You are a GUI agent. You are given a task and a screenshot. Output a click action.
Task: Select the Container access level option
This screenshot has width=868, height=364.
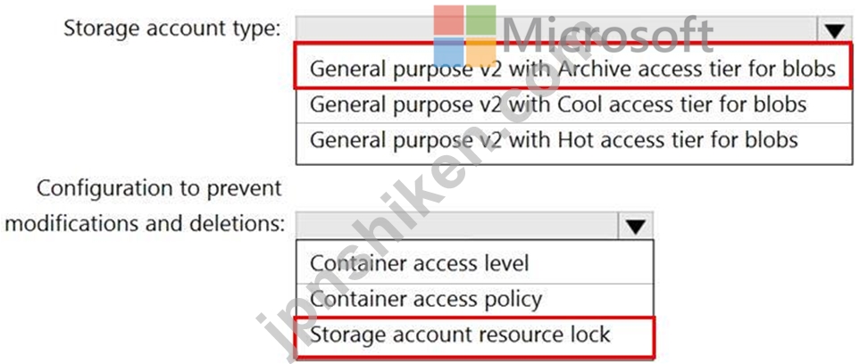pos(475,263)
